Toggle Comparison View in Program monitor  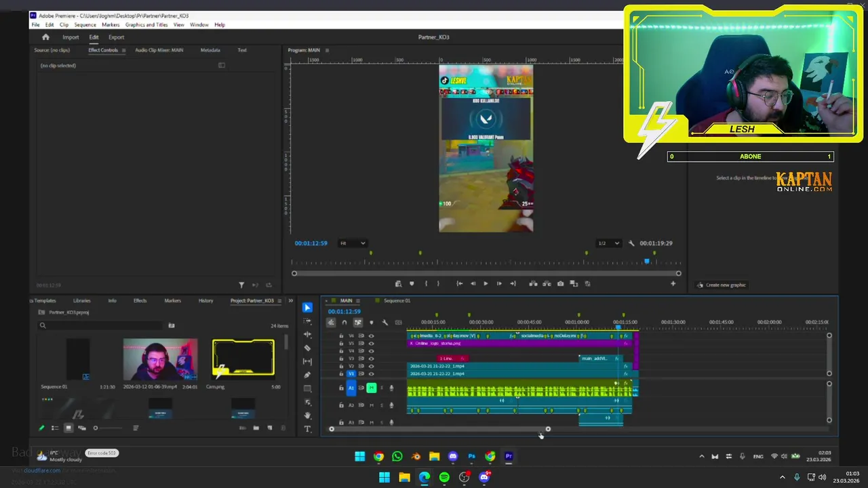[x=574, y=284]
